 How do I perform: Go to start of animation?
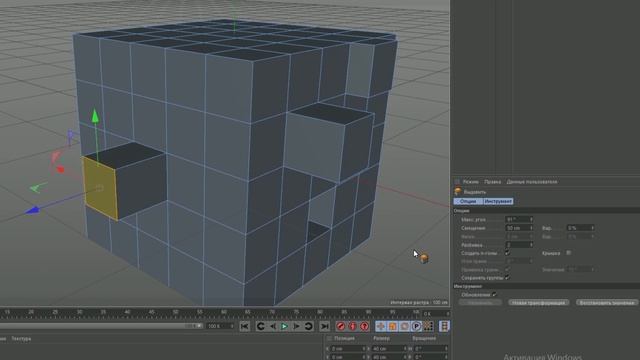pyautogui.click(x=244, y=326)
